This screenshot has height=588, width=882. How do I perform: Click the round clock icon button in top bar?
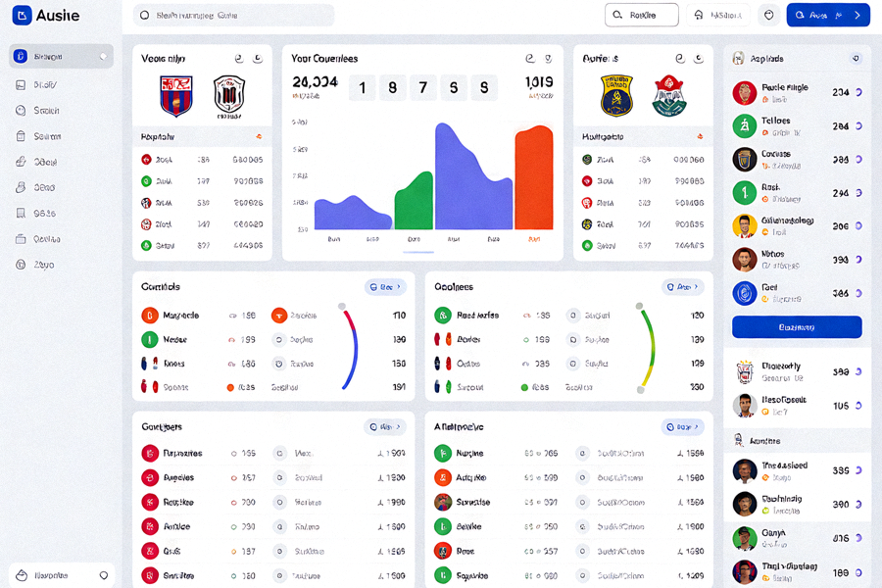[x=769, y=16]
